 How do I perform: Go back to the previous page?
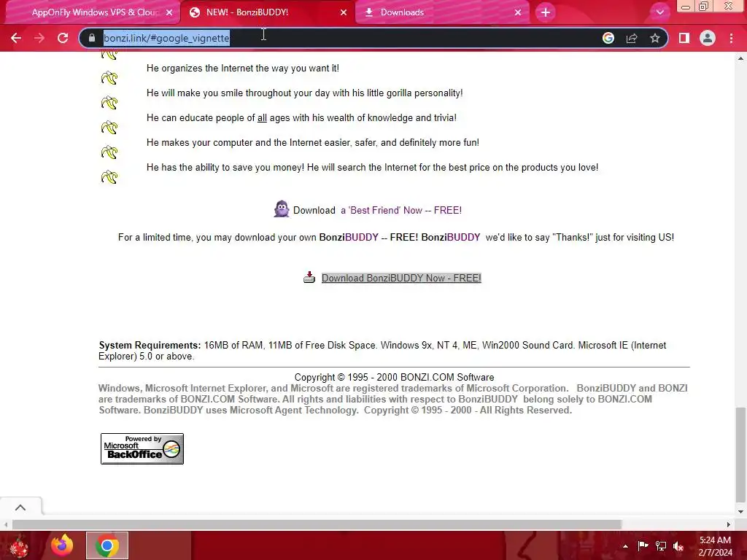[16, 38]
